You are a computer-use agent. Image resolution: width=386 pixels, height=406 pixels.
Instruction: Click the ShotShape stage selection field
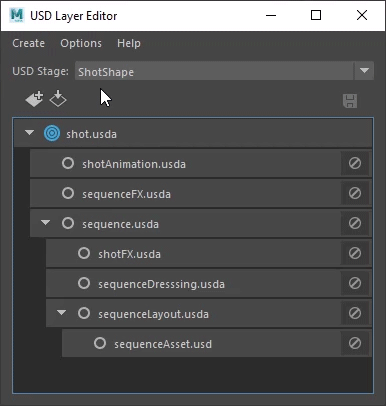pos(214,71)
